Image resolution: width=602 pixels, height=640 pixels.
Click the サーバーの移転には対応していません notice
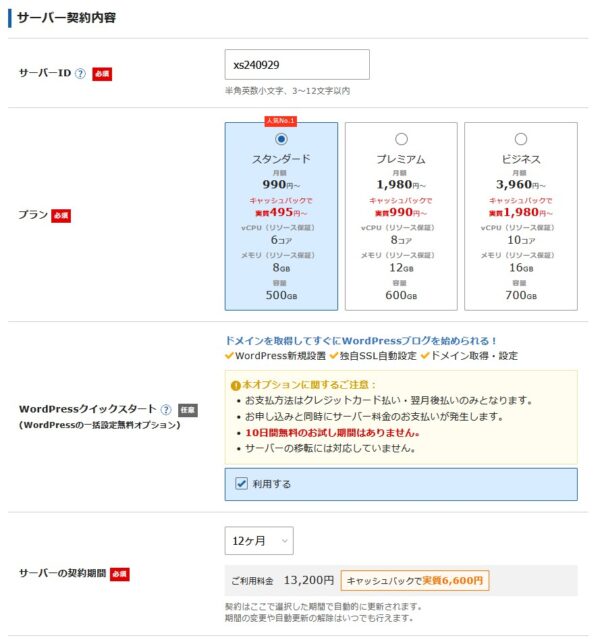(330, 448)
